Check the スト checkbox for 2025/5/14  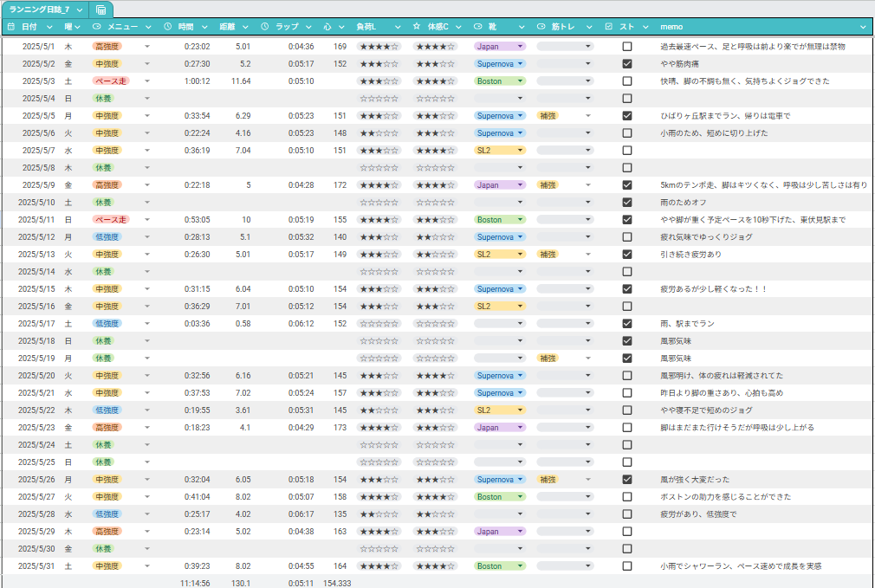point(627,272)
